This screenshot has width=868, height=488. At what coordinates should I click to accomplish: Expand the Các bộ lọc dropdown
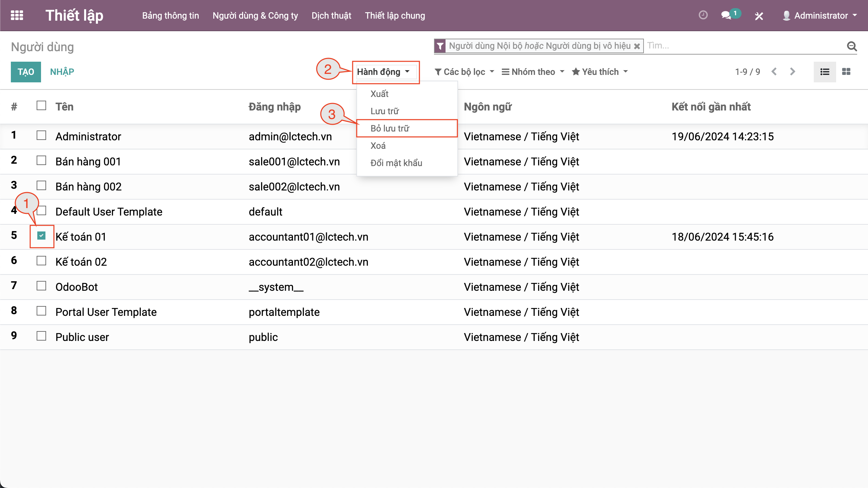pos(464,72)
